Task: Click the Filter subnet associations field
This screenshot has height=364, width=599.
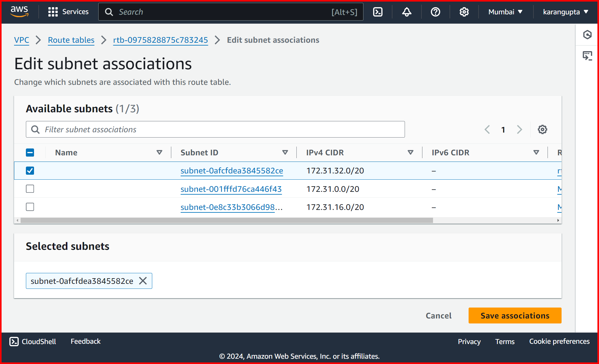Action: click(x=215, y=129)
